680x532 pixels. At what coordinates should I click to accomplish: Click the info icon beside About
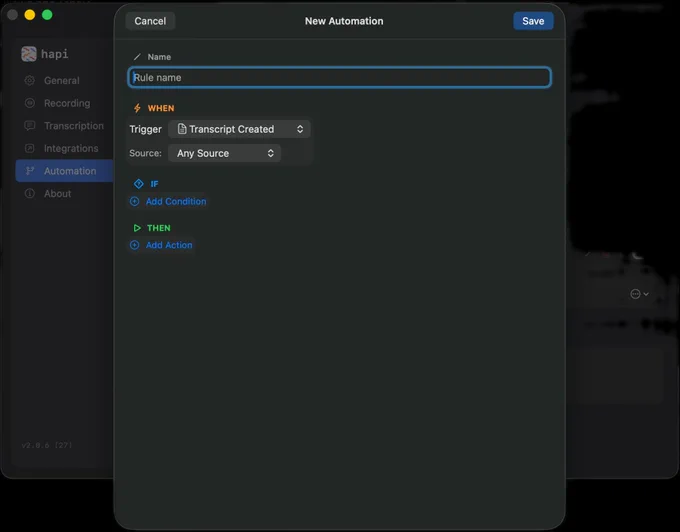click(29, 193)
